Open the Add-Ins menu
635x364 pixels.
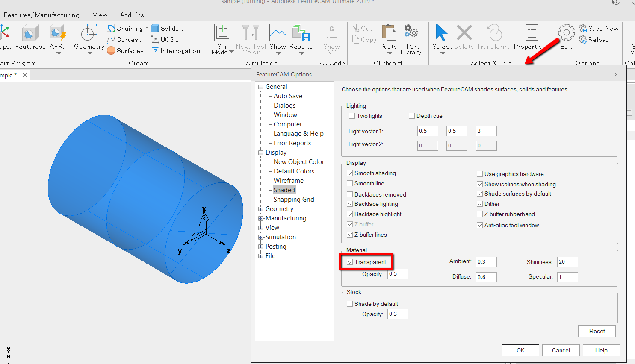pos(132,15)
